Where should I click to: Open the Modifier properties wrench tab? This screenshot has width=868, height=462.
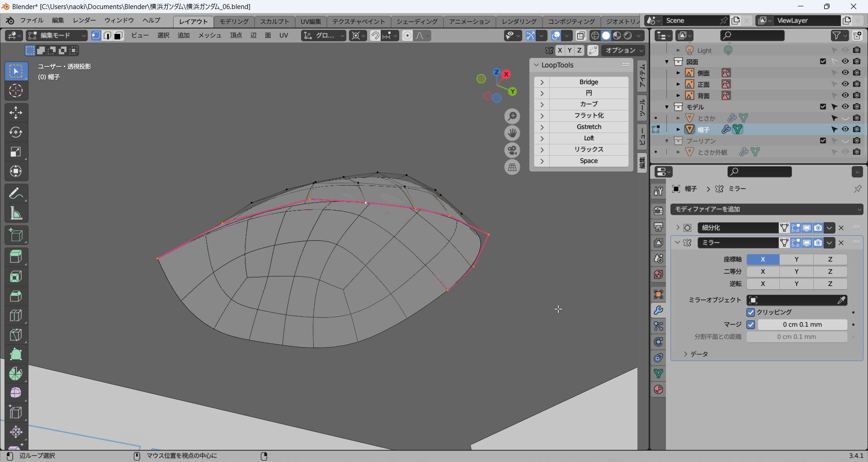pyautogui.click(x=659, y=310)
